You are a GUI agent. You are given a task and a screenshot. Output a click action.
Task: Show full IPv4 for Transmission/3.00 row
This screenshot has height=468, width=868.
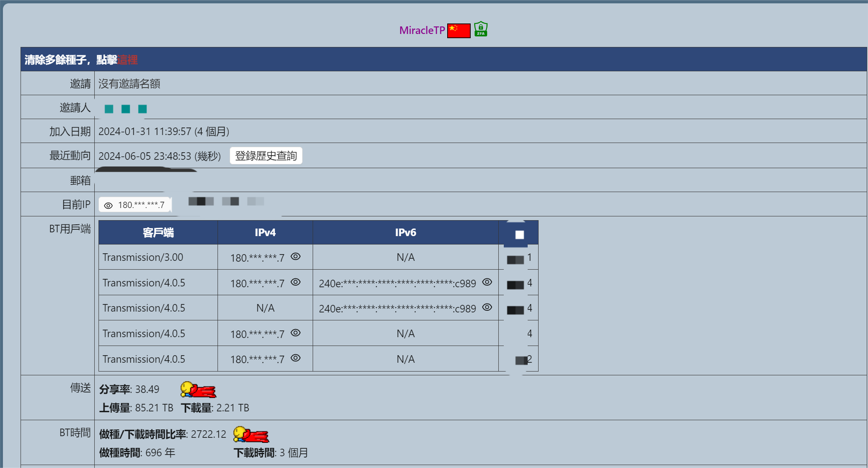point(295,257)
